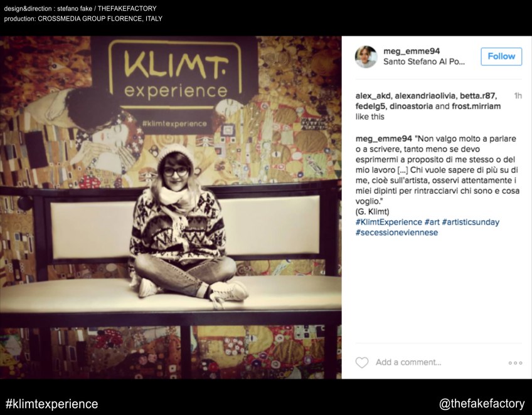Screen dimensions: 532x415
Task: Open the Santo Stefano Al Po location link
Action: click(423, 61)
